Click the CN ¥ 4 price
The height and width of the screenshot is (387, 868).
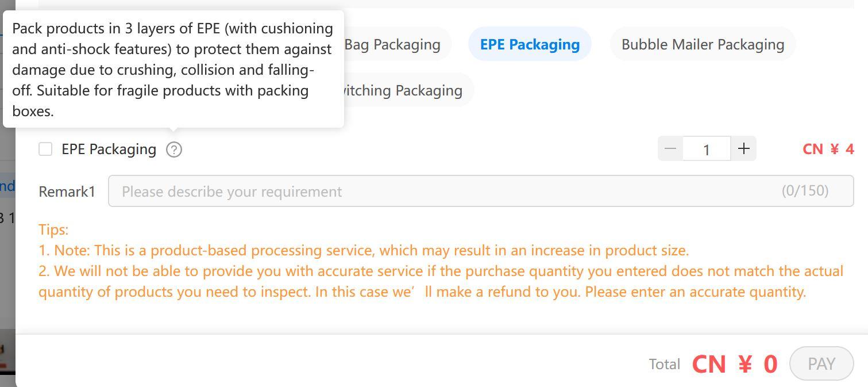[x=828, y=149]
